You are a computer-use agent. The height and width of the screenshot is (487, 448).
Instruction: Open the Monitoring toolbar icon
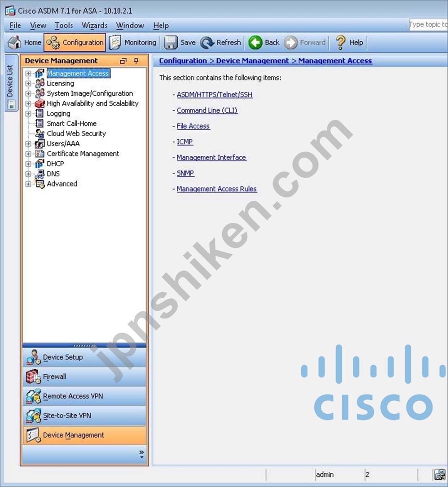click(115, 43)
